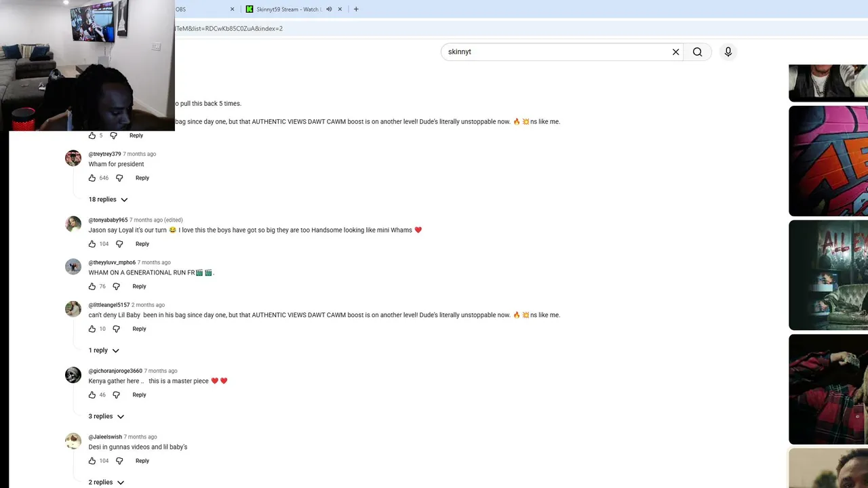
Task: Dislike the comment by @littleangel5157
Action: 116,329
